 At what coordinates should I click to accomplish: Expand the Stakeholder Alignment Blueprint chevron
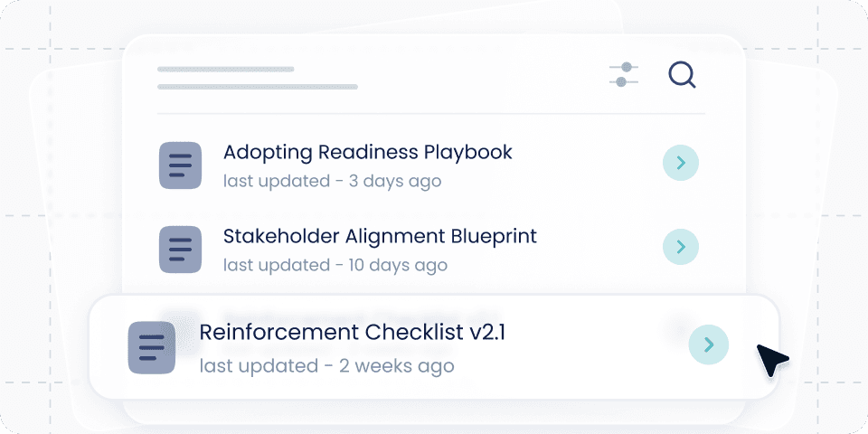click(681, 247)
